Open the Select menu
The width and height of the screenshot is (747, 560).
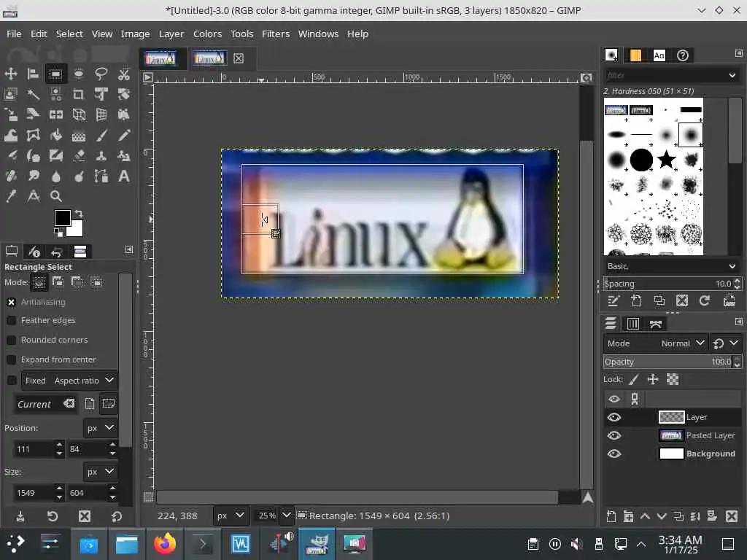69,34
